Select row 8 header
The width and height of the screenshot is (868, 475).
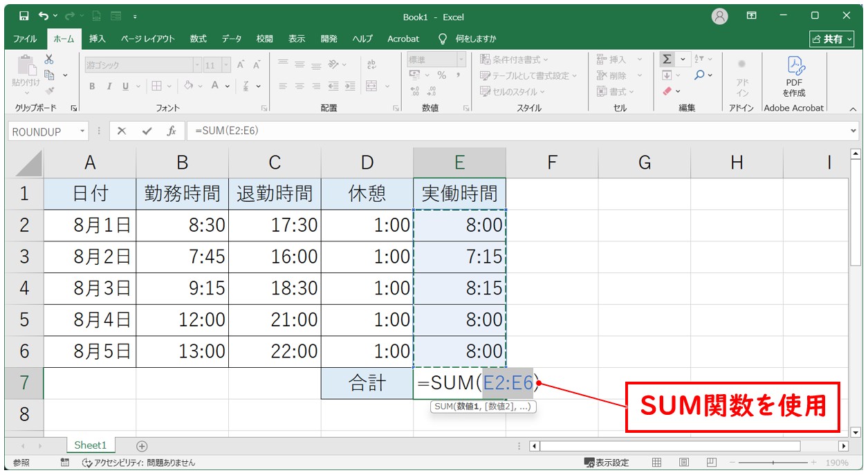click(x=24, y=414)
